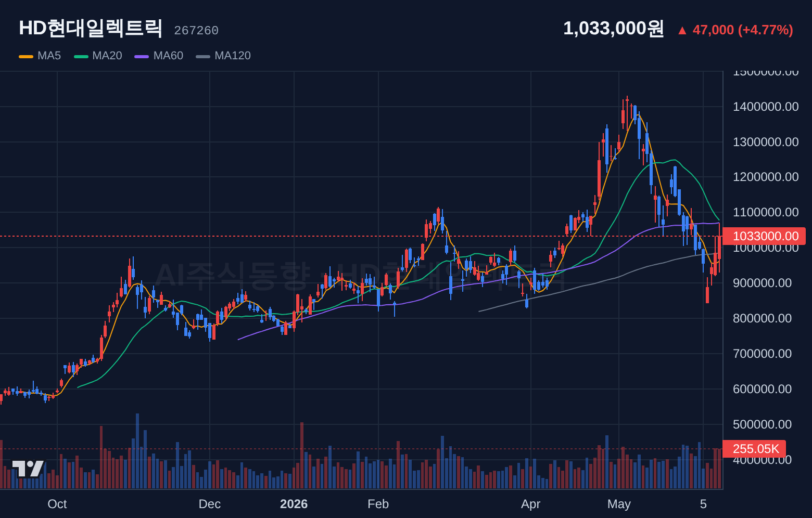The height and width of the screenshot is (518, 812).
Task: Click the ticker code 267260
Action: pyautogui.click(x=196, y=31)
